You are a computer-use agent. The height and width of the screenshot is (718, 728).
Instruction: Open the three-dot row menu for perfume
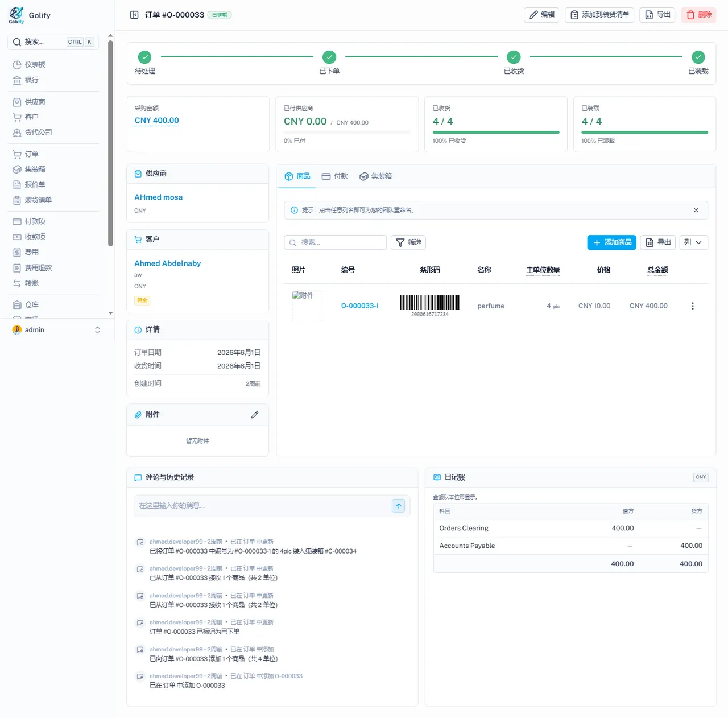point(692,306)
